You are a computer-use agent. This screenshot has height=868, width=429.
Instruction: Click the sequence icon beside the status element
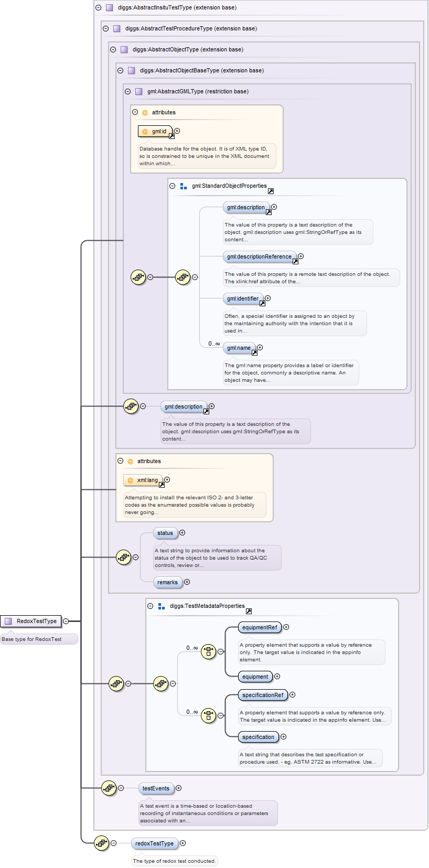[x=123, y=557]
